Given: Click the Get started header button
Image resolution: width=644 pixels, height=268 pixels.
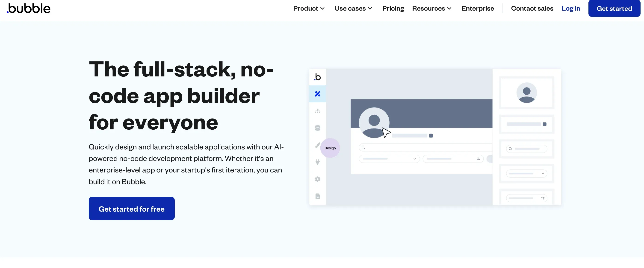Looking at the screenshot, I should 614,9.
